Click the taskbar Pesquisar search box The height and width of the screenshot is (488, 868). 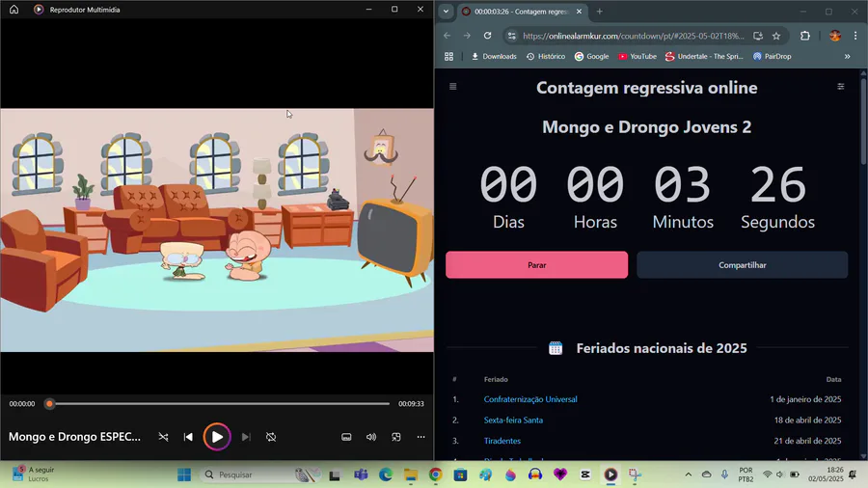(x=260, y=474)
